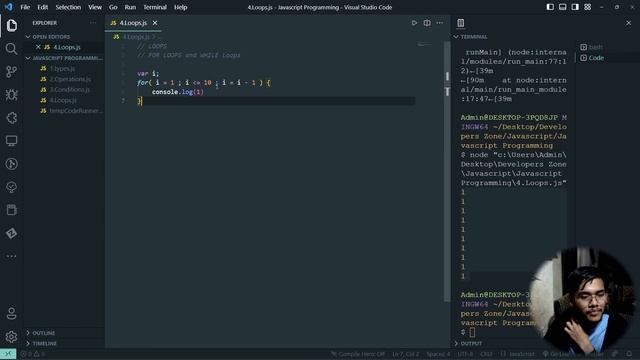Open the Manage gear icon
The width and height of the screenshot is (640, 360).
tap(11, 337)
